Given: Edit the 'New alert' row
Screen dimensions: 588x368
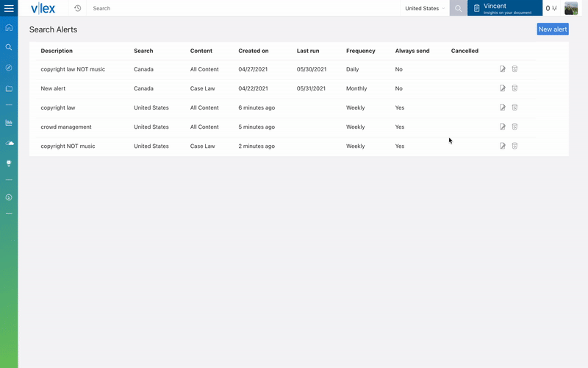Looking at the screenshot, I should click(503, 88).
